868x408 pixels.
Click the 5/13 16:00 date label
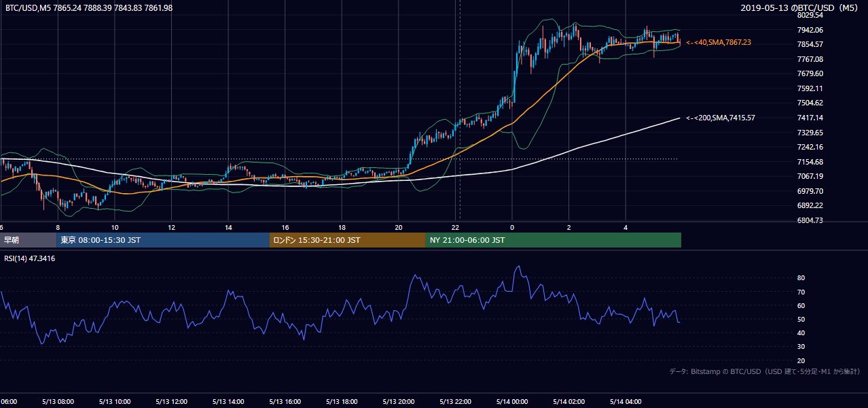click(x=285, y=401)
